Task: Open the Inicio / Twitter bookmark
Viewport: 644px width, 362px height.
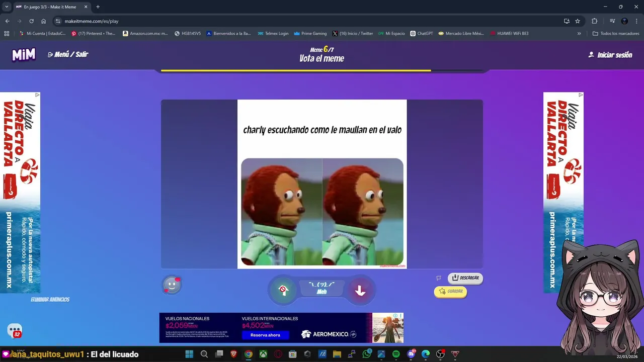Action: point(353,34)
